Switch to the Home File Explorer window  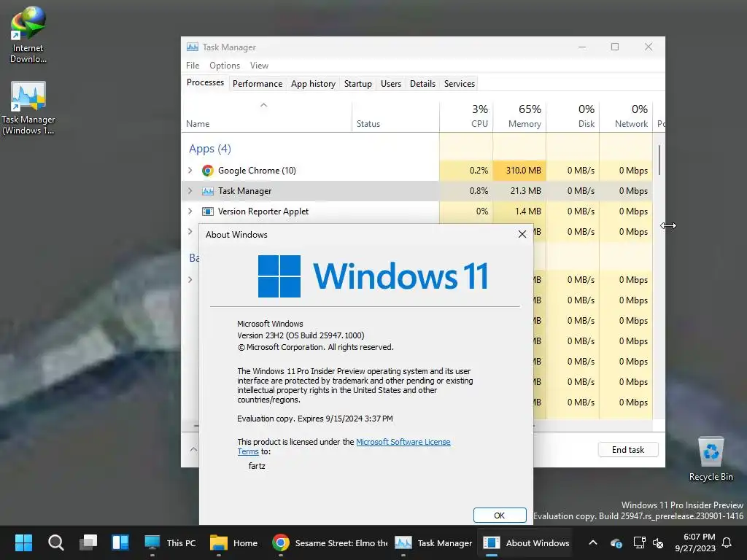234,542
